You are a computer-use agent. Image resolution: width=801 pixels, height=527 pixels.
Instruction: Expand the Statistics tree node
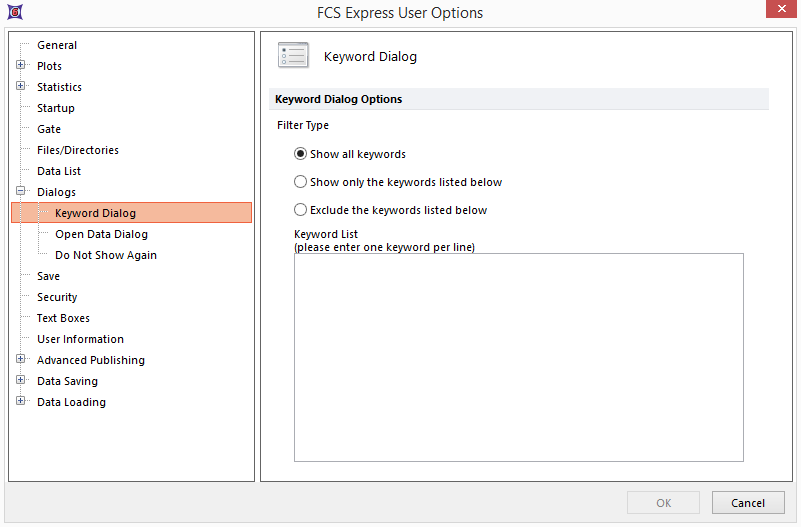point(21,87)
